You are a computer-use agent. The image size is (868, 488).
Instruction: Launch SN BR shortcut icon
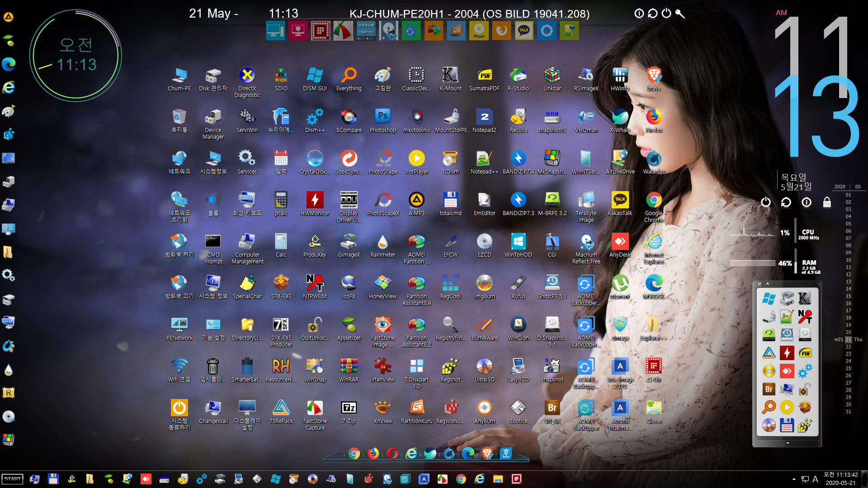pyautogui.click(x=552, y=412)
